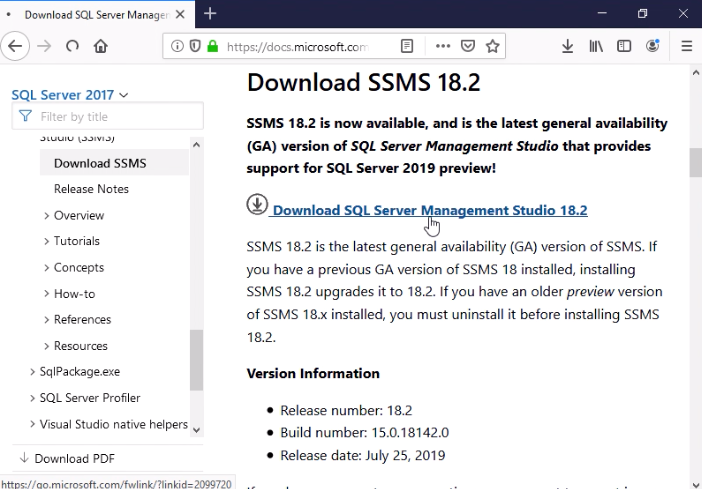Open the Firefox hamburger menu
Screen dimensions: 702x489
pyautogui.click(x=687, y=46)
